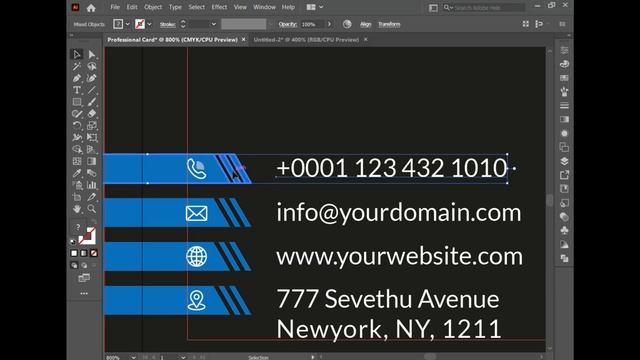Viewport: 640px width, 360px height.
Task: Click the Stroke label link
Action: pos(167,24)
